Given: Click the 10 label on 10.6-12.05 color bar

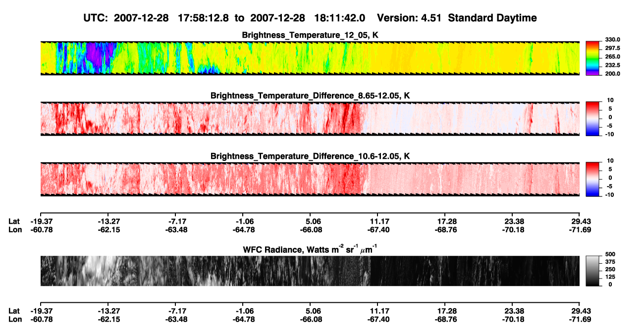Looking at the screenshot, I should [x=609, y=161].
